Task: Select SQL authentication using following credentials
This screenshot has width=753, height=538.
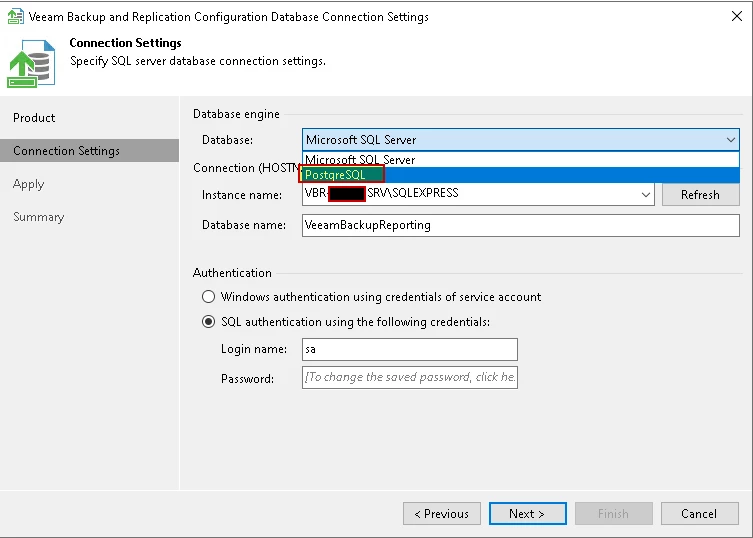Action: point(208,322)
